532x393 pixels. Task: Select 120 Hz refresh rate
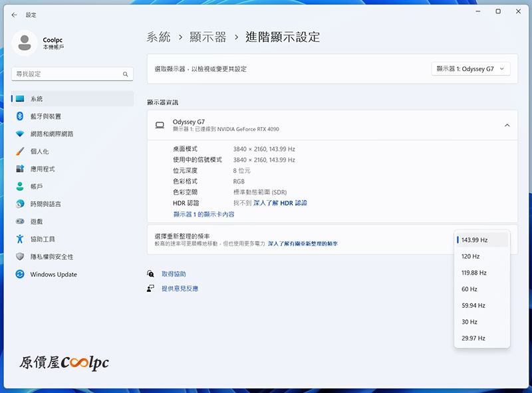coord(481,256)
